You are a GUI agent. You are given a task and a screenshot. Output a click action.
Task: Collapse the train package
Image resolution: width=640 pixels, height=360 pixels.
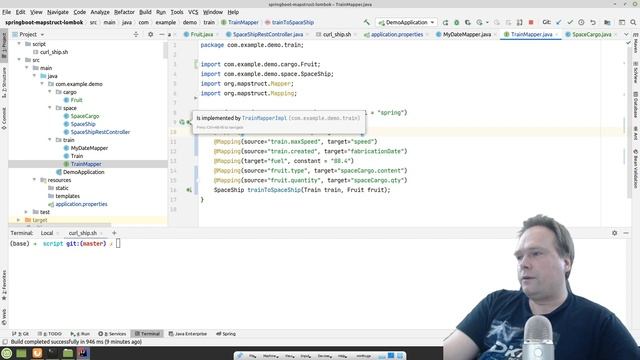(x=50, y=140)
